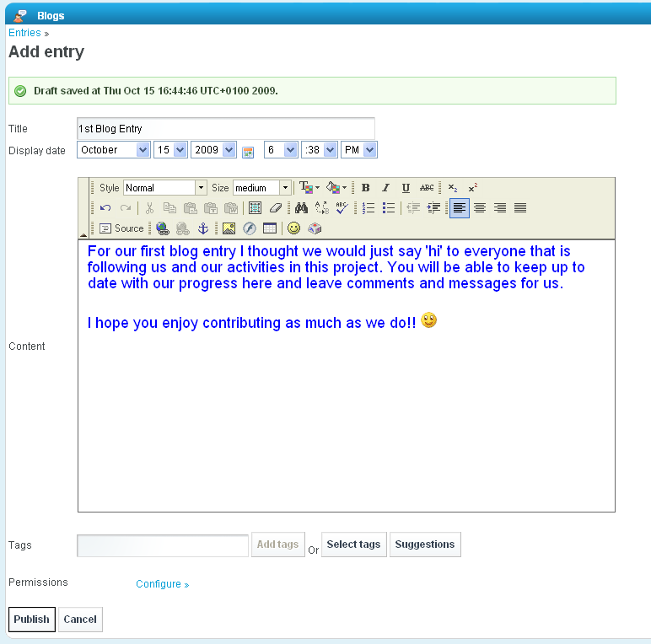
Task: Insert a numbered list
Action: [x=369, y=208]
